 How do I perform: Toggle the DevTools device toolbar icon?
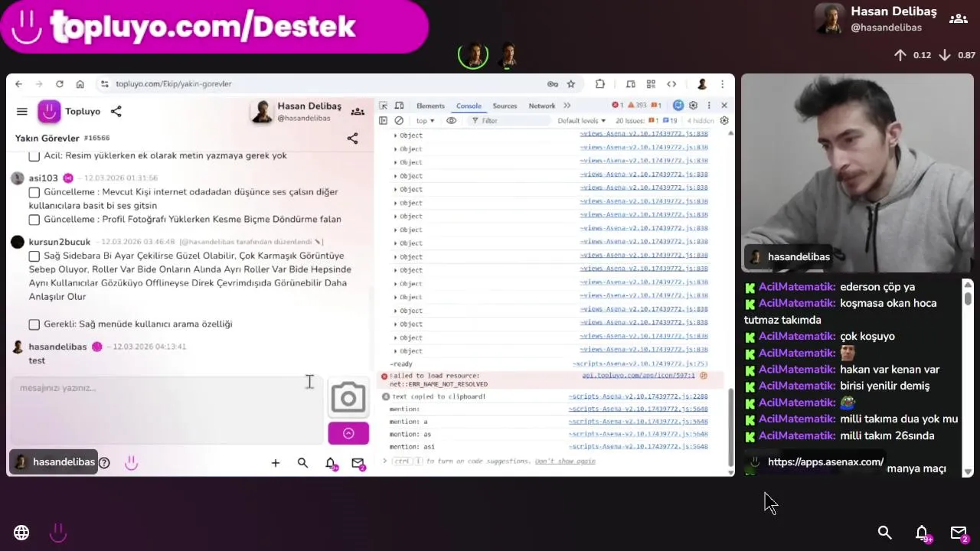[x=398, y=106]
